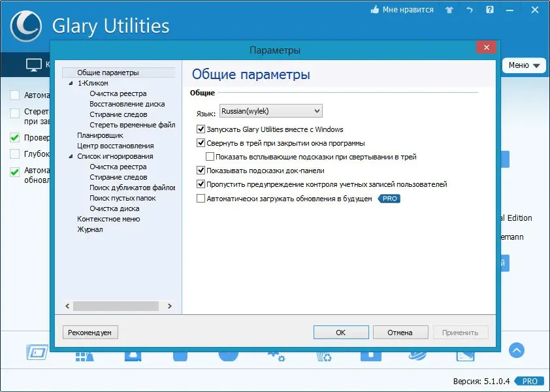The image size is (550, 392).
Task: Select 'Список игнорирования' tree item
Action: click(115, 156)
